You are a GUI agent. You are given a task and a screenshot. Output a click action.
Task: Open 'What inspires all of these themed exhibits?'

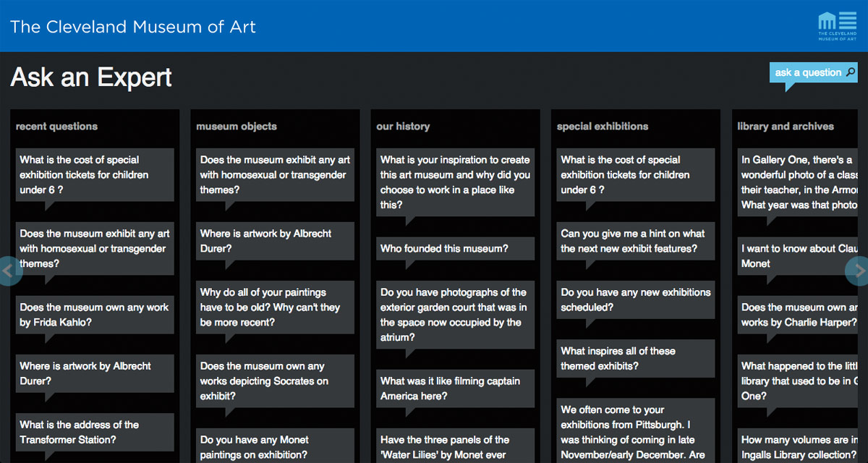point(636,359)
